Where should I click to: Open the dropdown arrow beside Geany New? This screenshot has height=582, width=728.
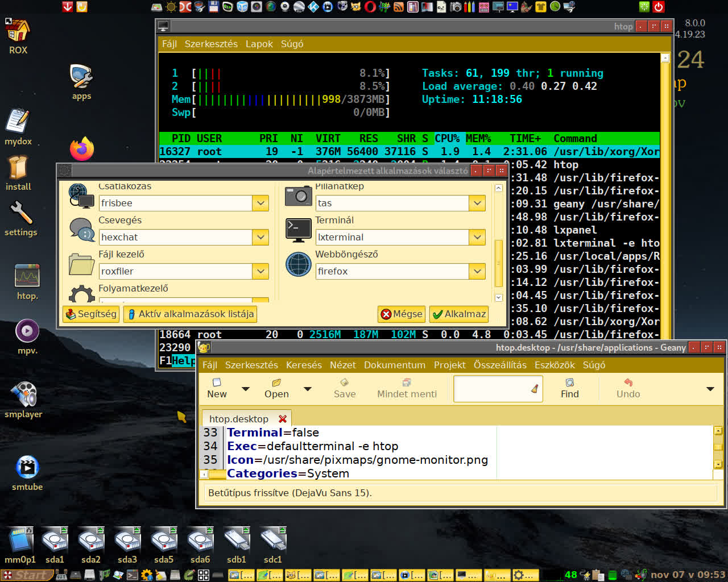(246, 389)
